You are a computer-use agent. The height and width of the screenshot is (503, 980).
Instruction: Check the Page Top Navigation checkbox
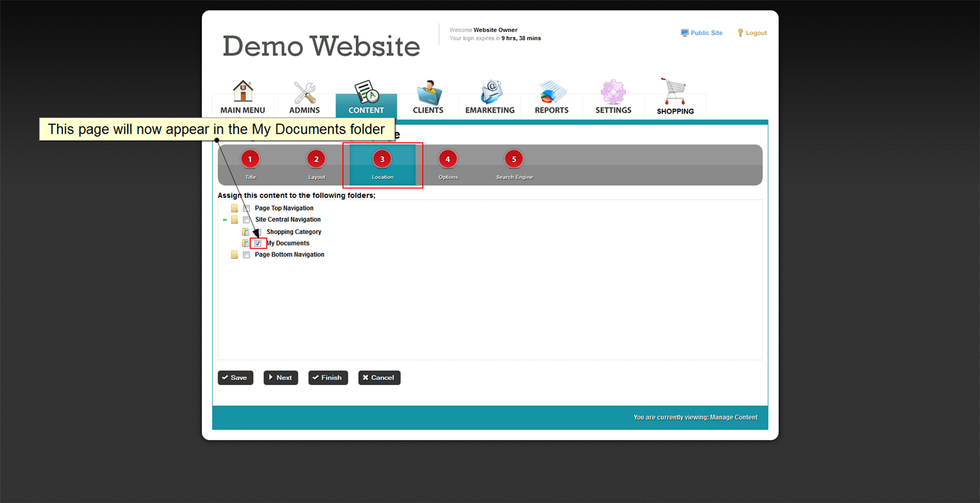[246, 208]
